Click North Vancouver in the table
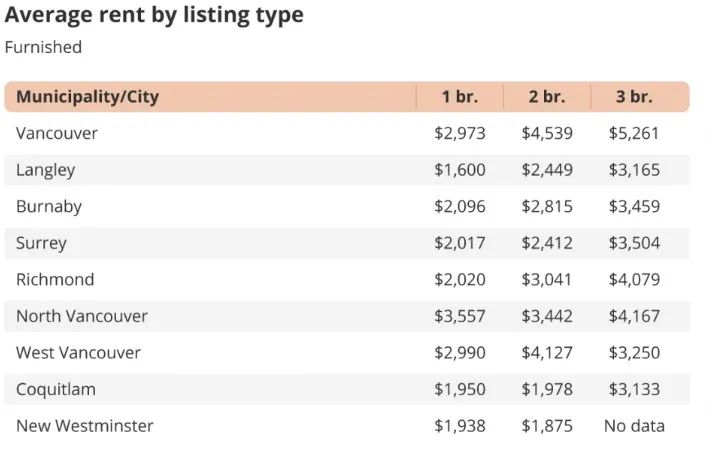The image size is (709, 453). point(82,316)
